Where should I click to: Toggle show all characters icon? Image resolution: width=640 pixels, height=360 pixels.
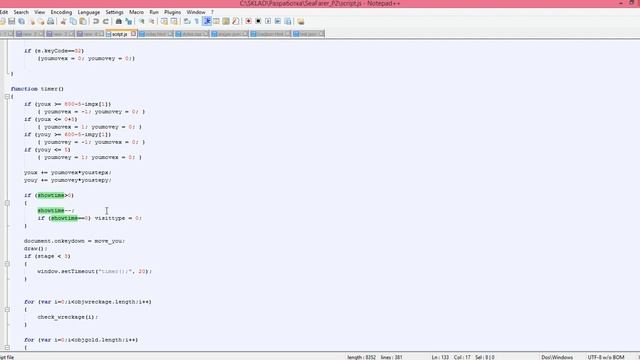197,21
